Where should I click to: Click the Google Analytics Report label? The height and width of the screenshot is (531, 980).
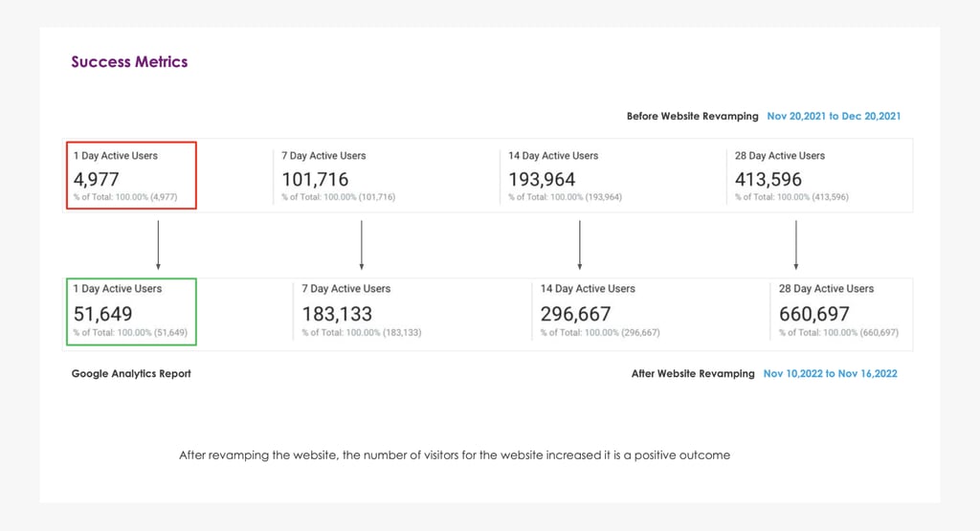[131, 374]
